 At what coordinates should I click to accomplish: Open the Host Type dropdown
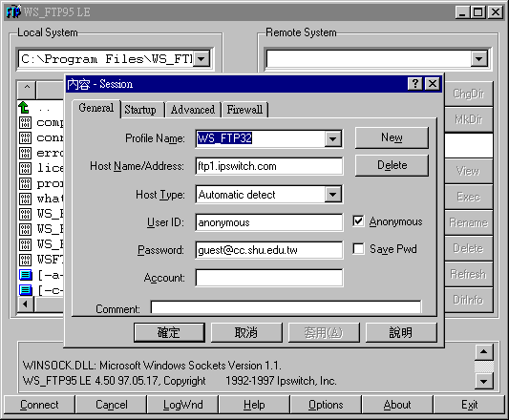click(x=332, y=195)
